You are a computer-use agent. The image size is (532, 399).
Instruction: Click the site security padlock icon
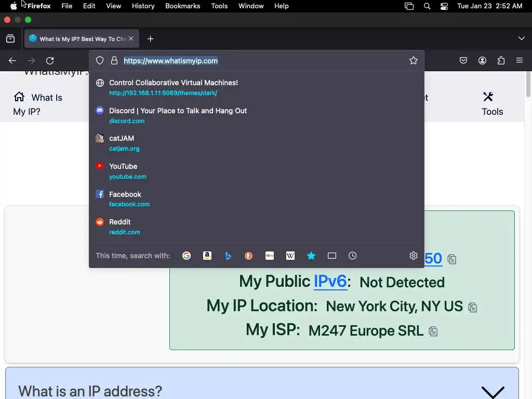pos(114,60)
